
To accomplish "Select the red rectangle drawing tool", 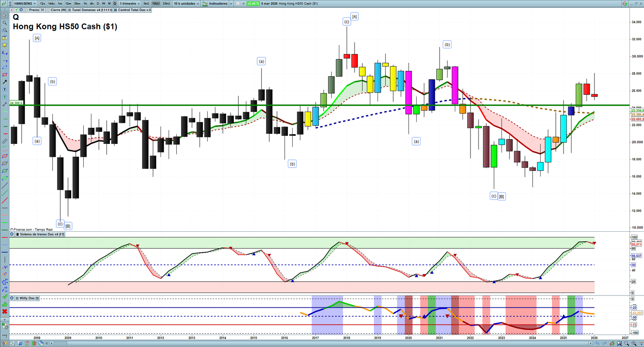I will 4,75.
